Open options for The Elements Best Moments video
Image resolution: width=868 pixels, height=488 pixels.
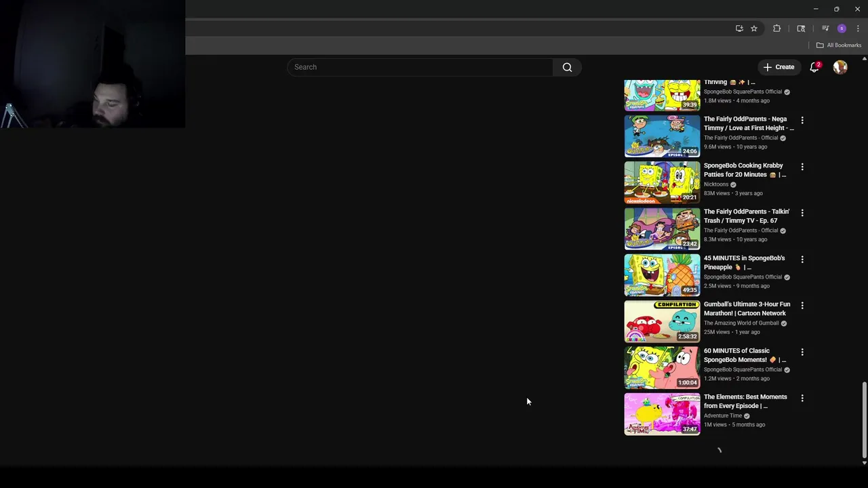pos(802,398)
